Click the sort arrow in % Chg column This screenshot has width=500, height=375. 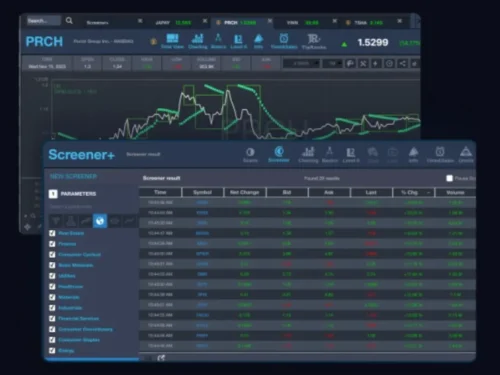pyautogui.click(x=429, y=192)
